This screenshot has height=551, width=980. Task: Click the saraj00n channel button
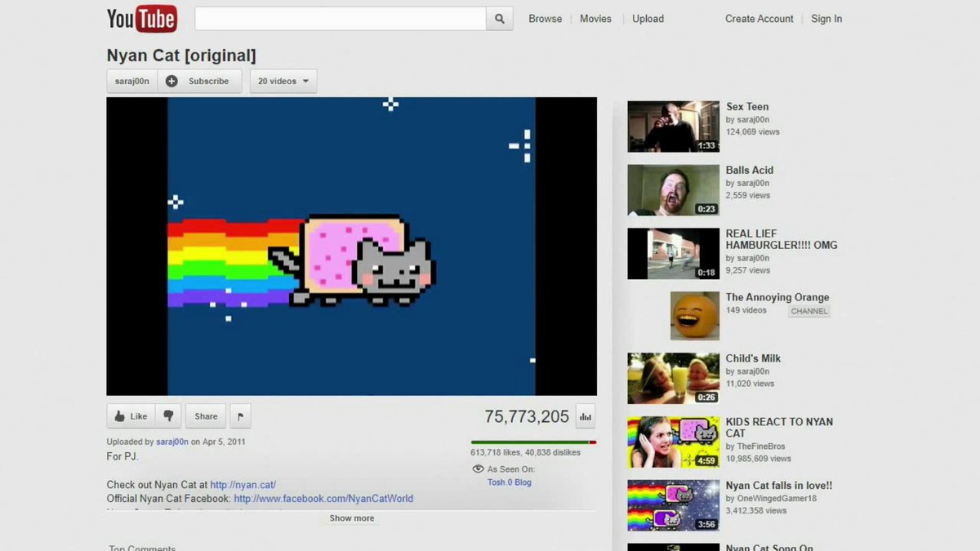pyautogui.click(x=132, y=82)
